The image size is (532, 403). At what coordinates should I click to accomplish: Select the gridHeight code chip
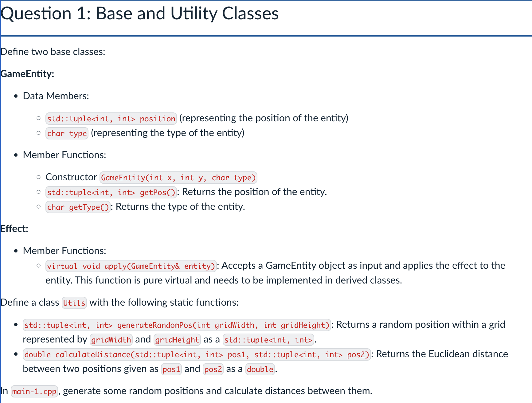coord(177,340)
